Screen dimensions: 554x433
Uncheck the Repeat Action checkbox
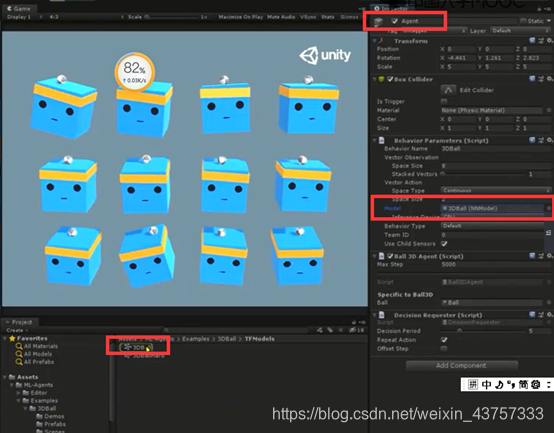[444, 340]
